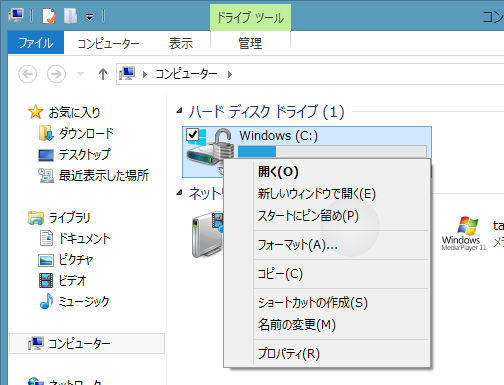The image size is (504, 385).
Task: Click the Windows (C:) drive label
Action: (278, 136)
